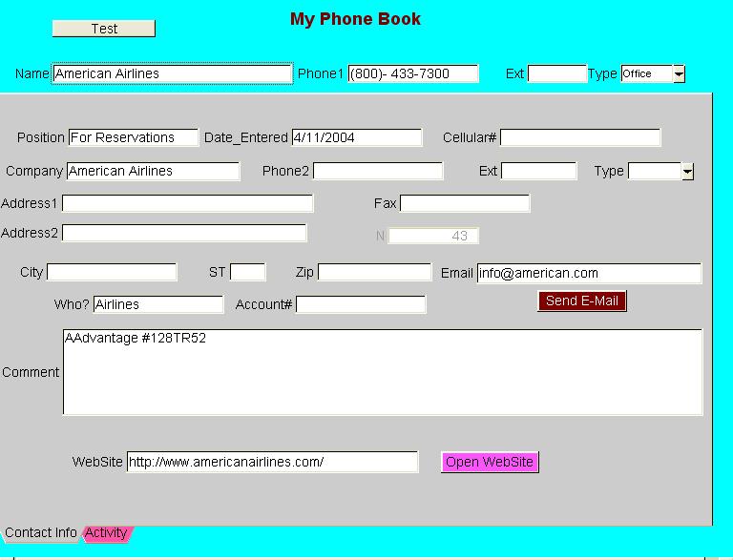
Task: Click the Cellular# label
Action: pos(470,137)
